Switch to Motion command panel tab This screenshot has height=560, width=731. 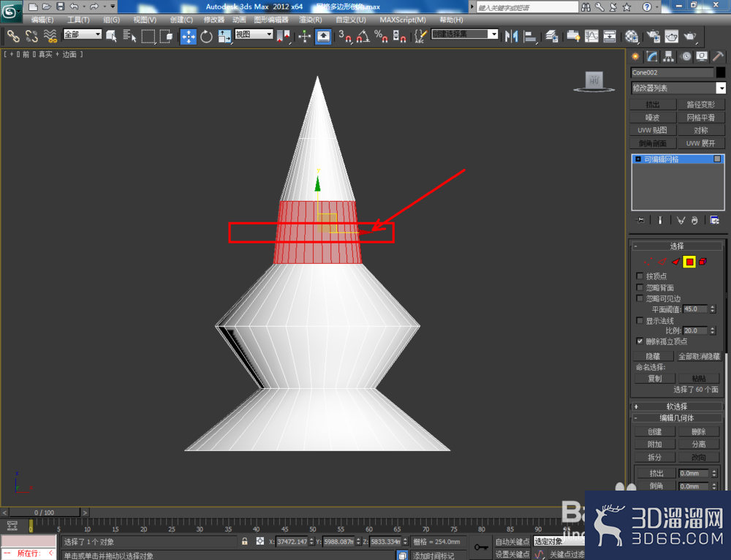tap(686, 57)
